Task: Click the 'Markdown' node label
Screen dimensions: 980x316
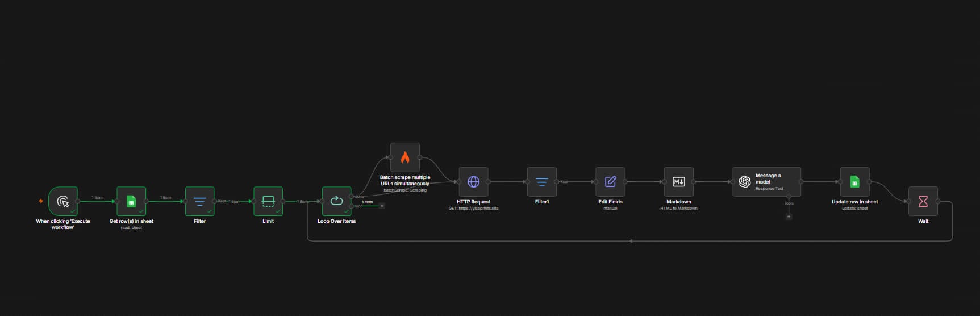Action: [x=679, y=202]
